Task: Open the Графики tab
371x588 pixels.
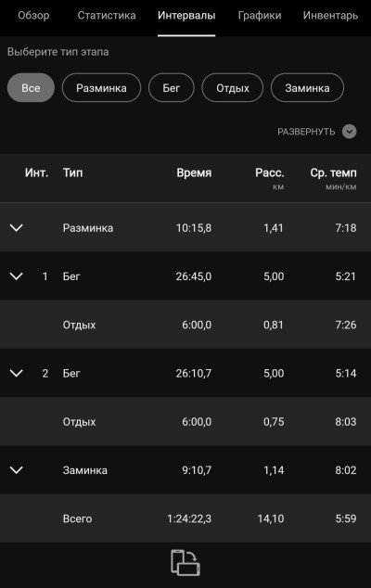Action: click(x=260, y=16)
